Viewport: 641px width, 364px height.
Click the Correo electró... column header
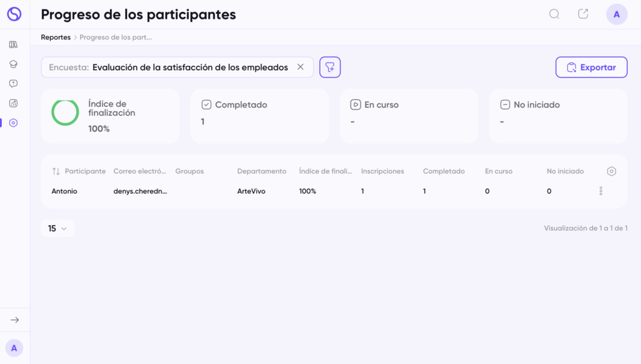[140, 171]
